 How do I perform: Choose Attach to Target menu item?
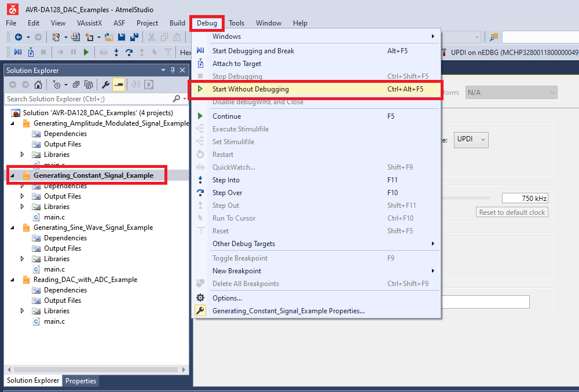(316, 64)
